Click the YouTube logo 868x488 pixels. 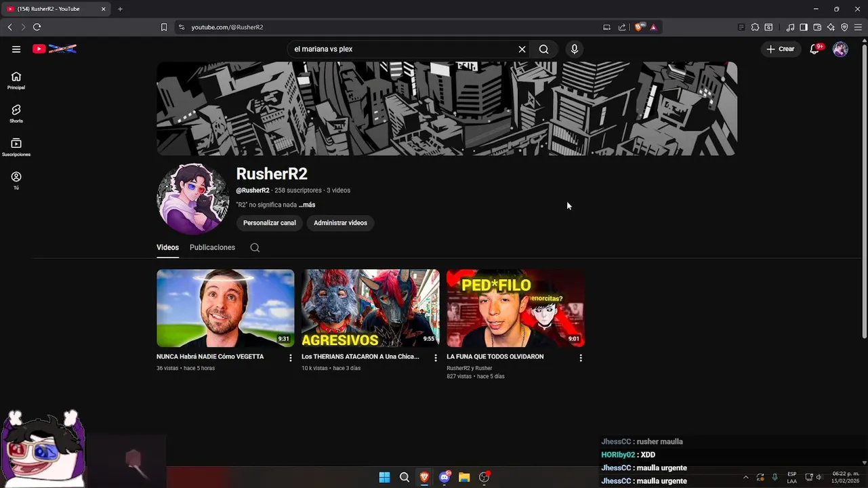[54, 49]
